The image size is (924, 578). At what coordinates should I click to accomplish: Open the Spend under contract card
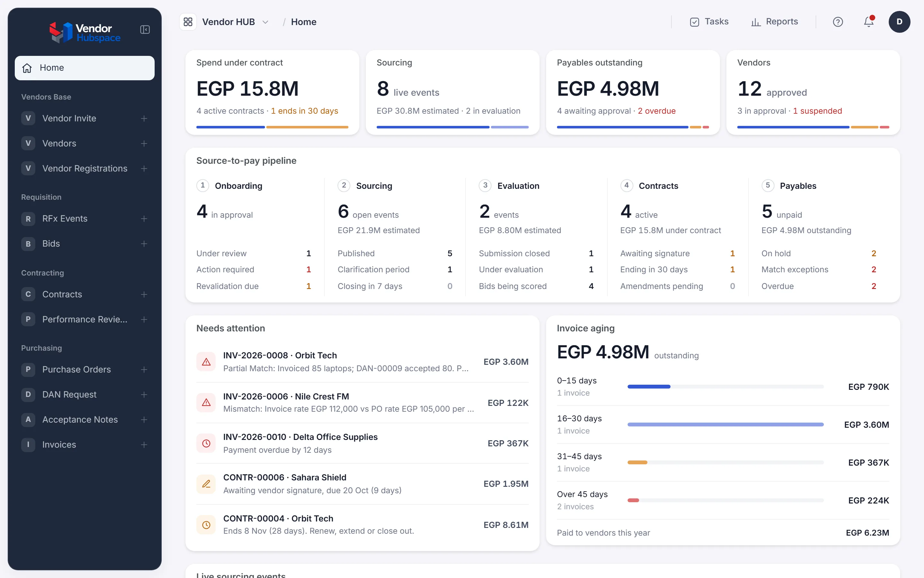click(x=272, y=92)
